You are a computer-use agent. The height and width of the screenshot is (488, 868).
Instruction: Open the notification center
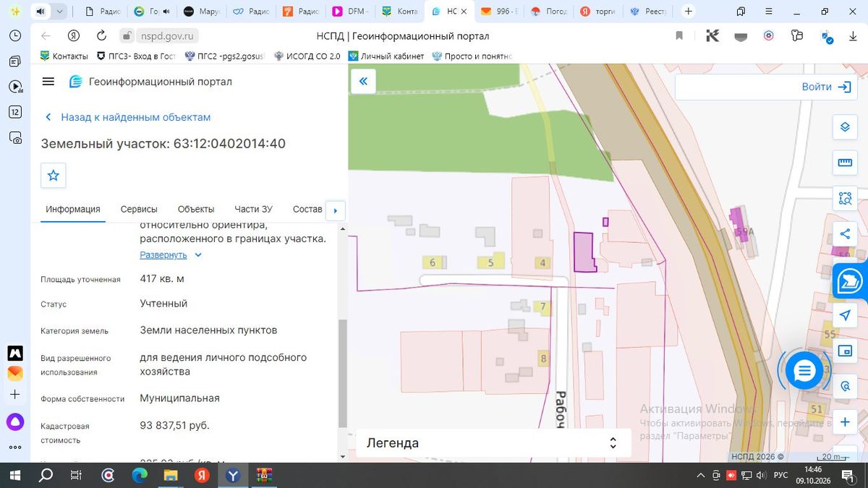tap(847, 475)
